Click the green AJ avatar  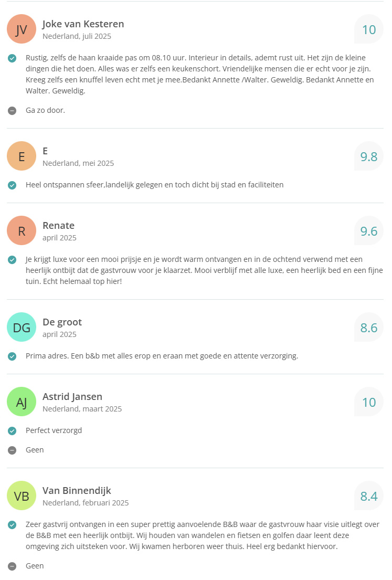click(x=22, y=402)
